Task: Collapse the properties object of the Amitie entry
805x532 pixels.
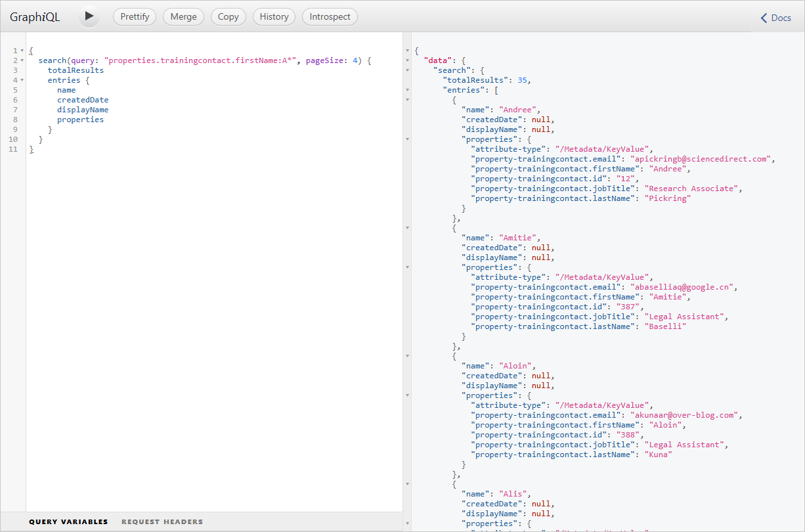Action: pyautogui.click(x=407, y=267)
